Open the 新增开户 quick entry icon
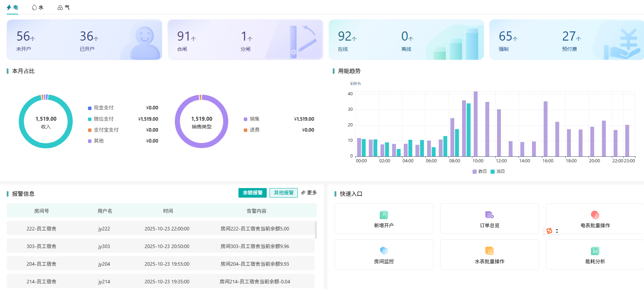This screenshot has width=644, height=289. coord(384,215)
